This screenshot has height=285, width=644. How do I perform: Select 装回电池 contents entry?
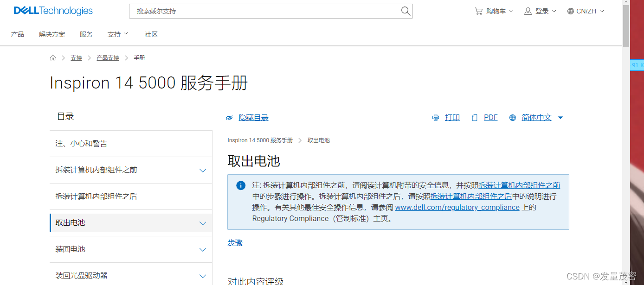(x=131, y=249)
